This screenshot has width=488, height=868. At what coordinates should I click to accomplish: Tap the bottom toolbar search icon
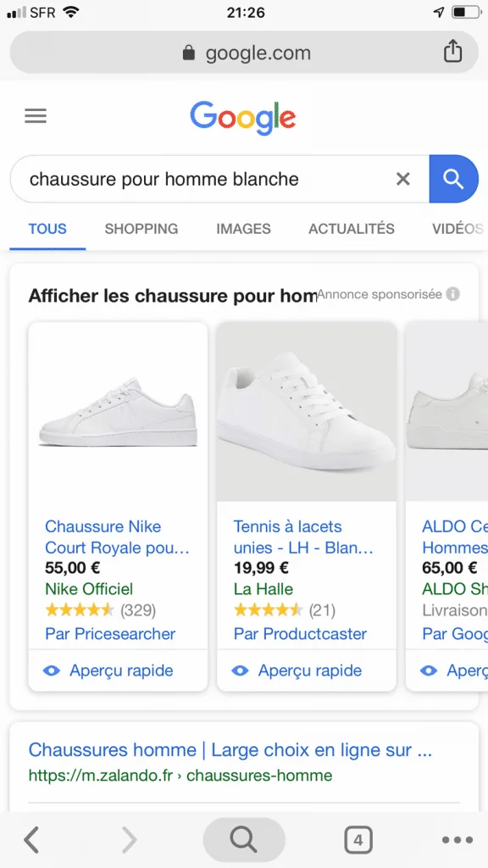(x=244, y=840)
